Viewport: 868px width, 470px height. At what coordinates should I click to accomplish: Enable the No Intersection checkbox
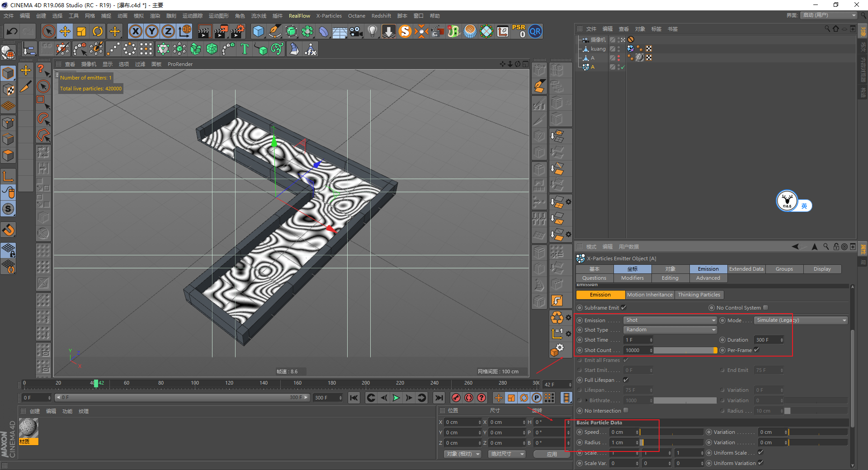tap(626, 410)
